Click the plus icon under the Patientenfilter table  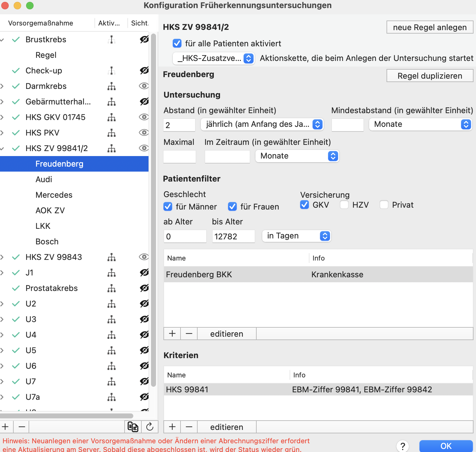coord(172,334)
